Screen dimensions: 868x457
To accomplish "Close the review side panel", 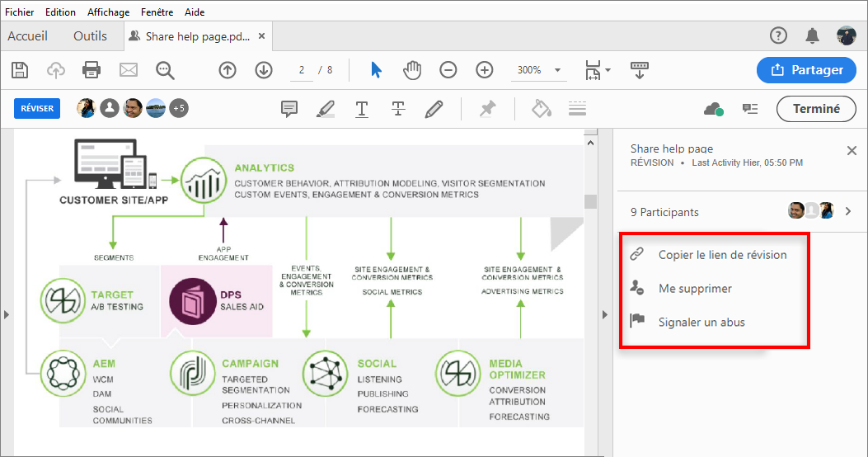I will [852, 151].
